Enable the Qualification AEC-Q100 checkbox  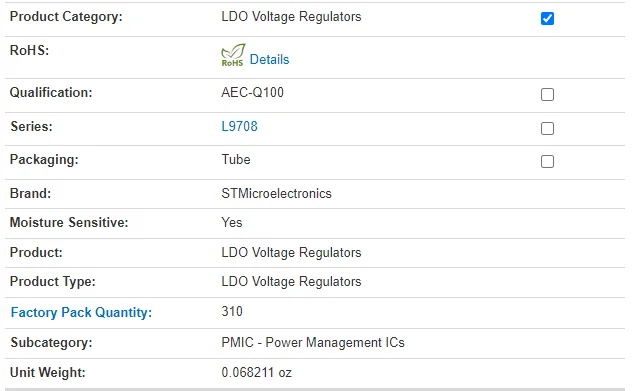click(547, 94)
